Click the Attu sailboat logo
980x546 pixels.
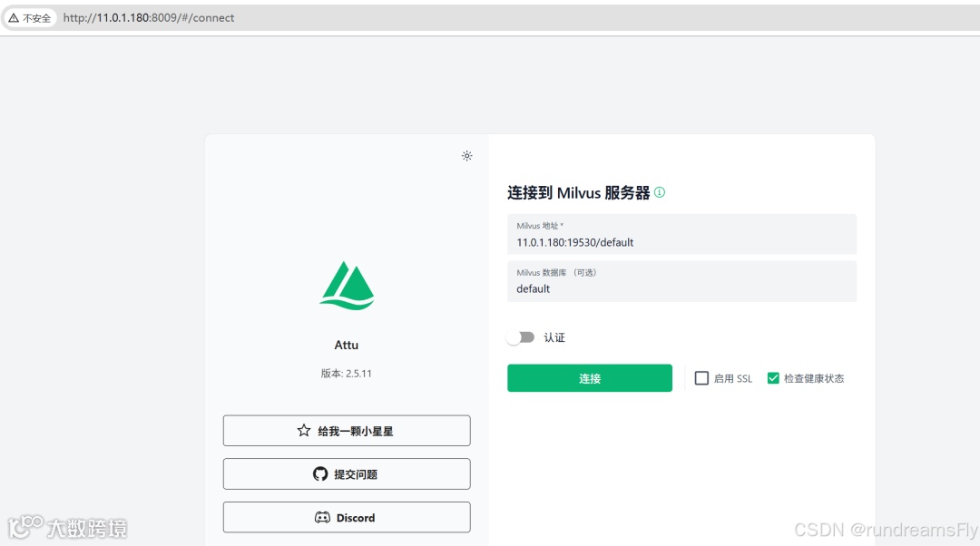pyautogui.click(x=347, y=286)
